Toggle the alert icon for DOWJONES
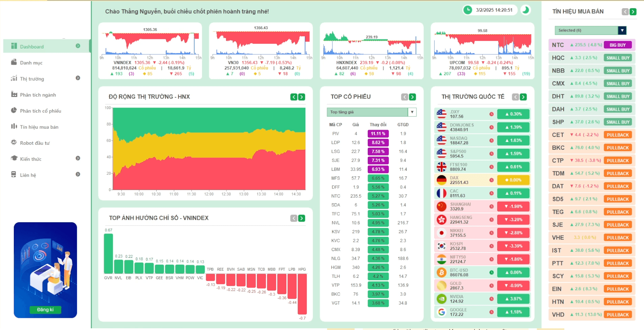Screen dimensions: 644x330 [491, 127]
